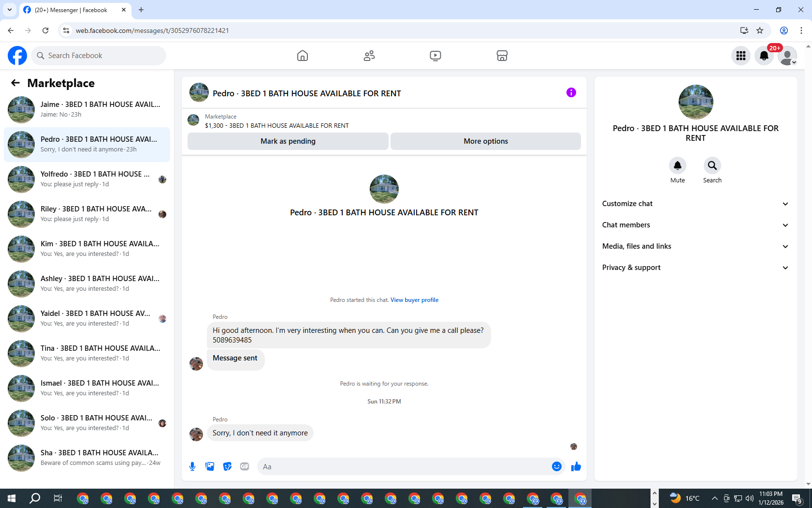Open Marketplace storefront icon
The width and height of the screenshot is (812, 508).
502,56
